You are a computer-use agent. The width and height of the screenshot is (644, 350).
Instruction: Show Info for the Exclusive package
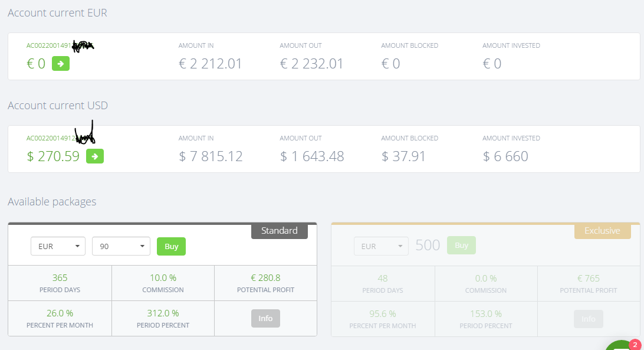(x=588, y=319)
